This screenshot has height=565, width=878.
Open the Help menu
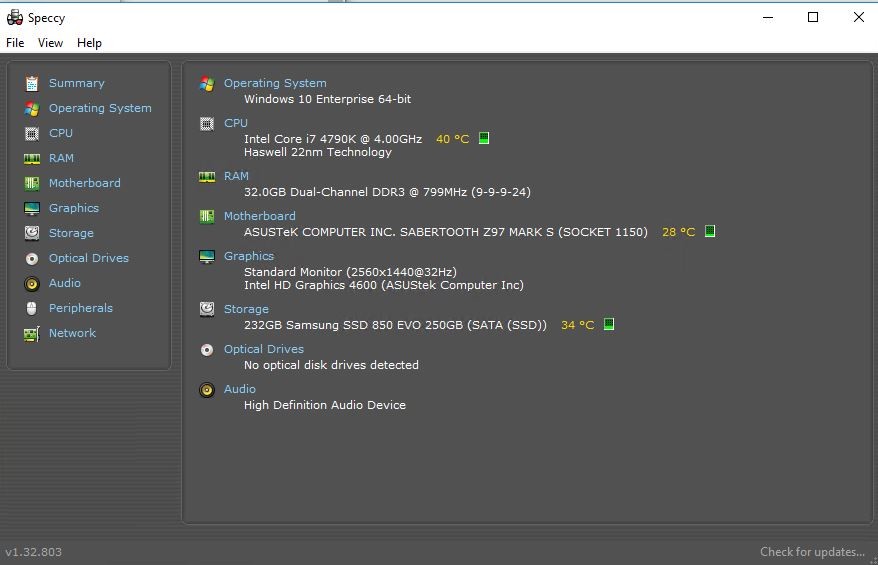pyautogui.click(x=89, y=43)
